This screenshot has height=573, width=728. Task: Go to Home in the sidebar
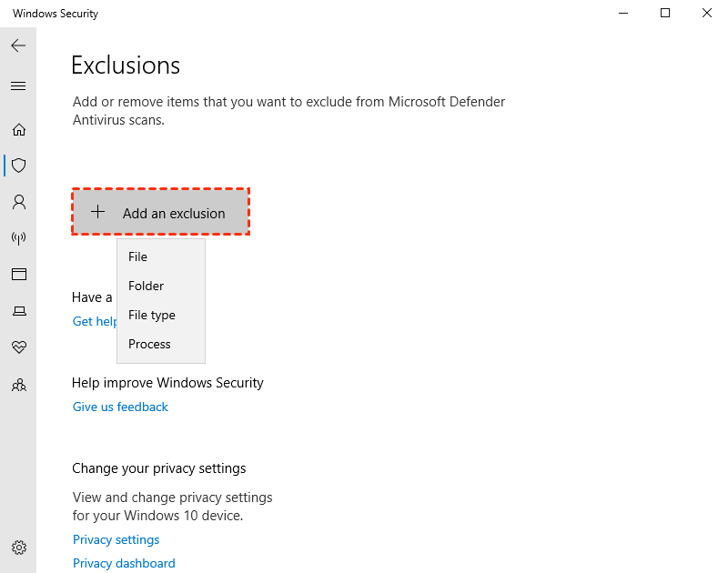point(18,129)
